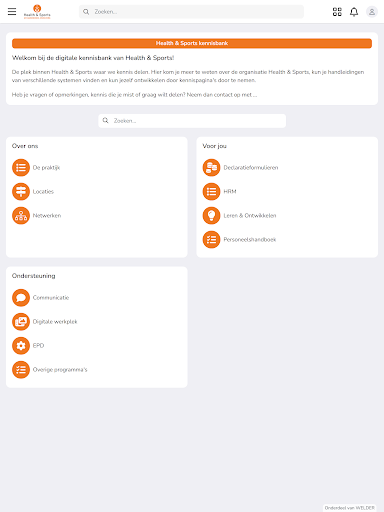Open the Overige programma's link
This screenshot has width=384, height=512.
(x=60, y=369)
